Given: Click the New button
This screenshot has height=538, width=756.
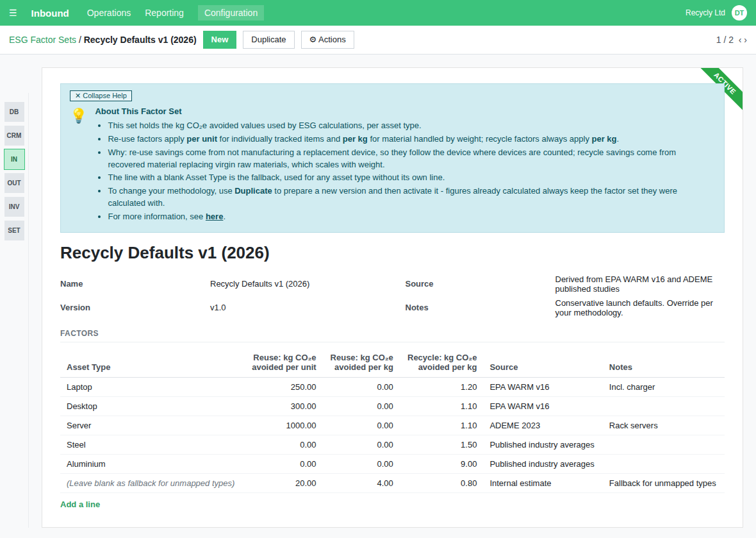Looking at the screenshot, I should pyautogui.click(x=219, y=40).
